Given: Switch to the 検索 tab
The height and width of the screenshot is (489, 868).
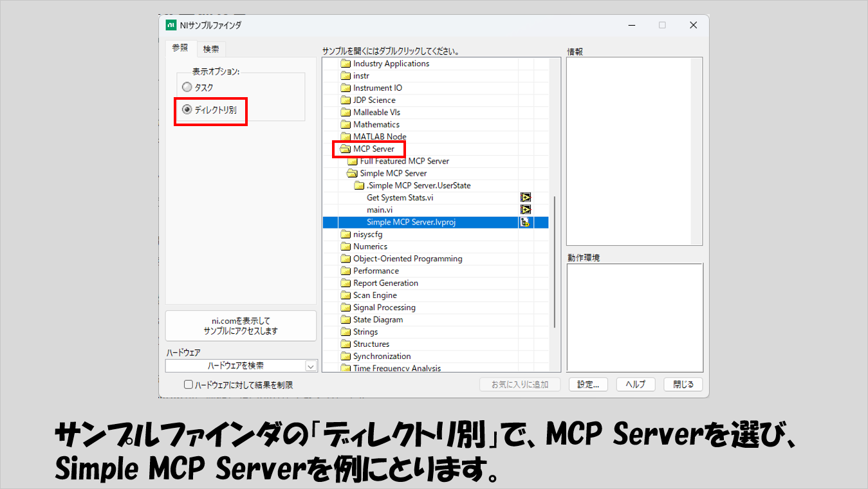Looking at the screenshot, I should click(210, 49).
